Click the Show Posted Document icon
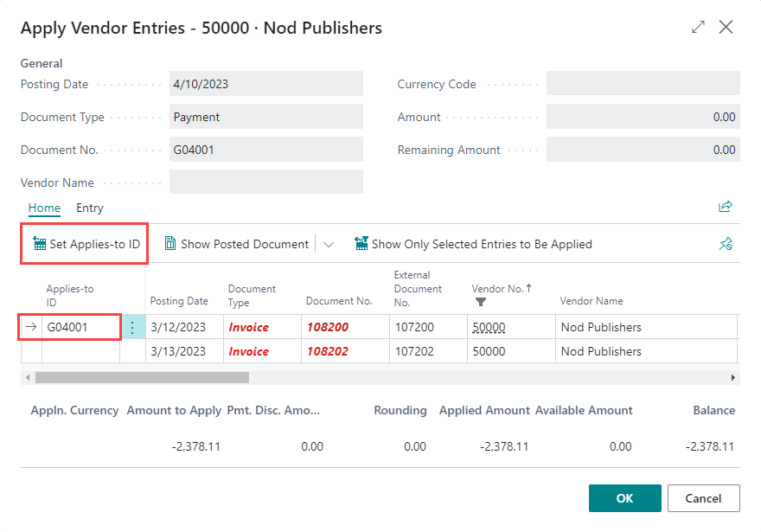The image size is (761, 532). [x=171, y=243]
